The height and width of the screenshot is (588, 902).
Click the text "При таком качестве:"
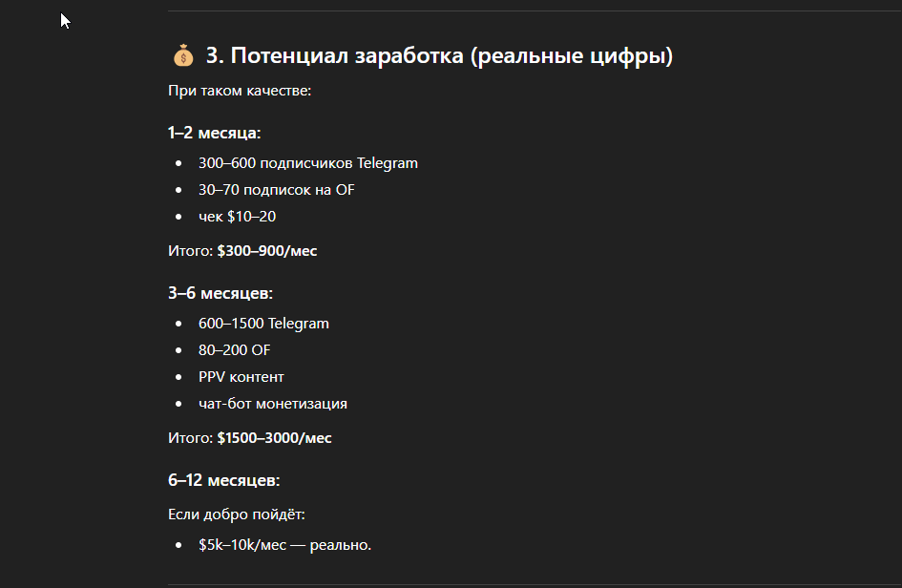[240, 91]
